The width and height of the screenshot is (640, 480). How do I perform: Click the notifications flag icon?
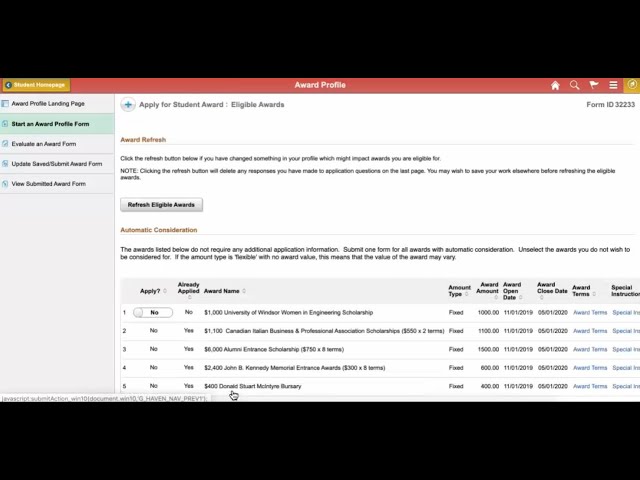tap(594, 85)
